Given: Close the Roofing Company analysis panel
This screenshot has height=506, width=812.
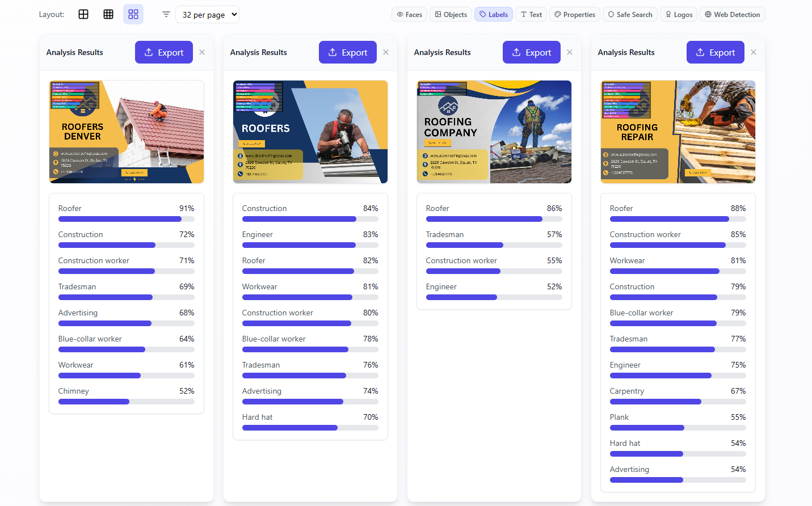Looking at the screenshot, I should point(570,52).
